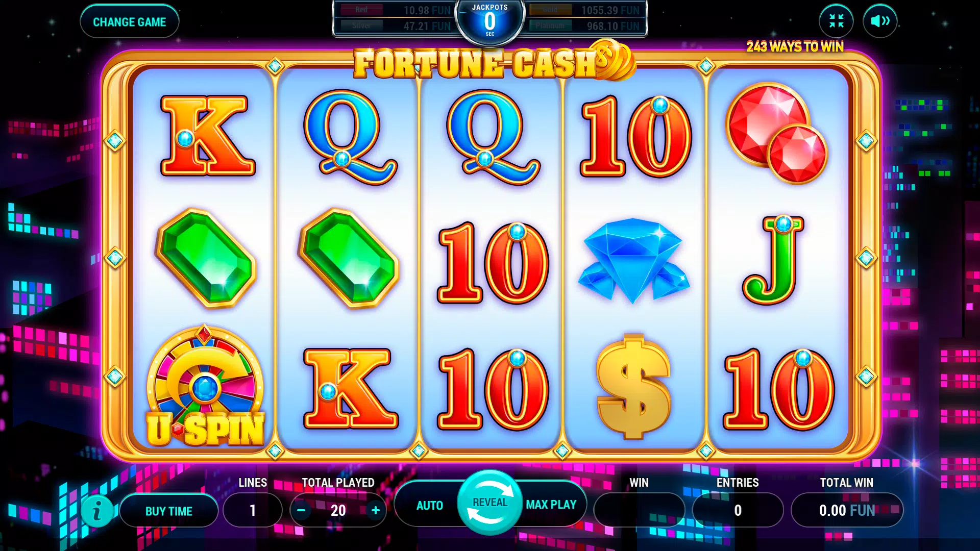Image resolution: width=980 pixels, height=551 pixels.
Task: Mute sound with the speaker icon
Action: (880, 21)
